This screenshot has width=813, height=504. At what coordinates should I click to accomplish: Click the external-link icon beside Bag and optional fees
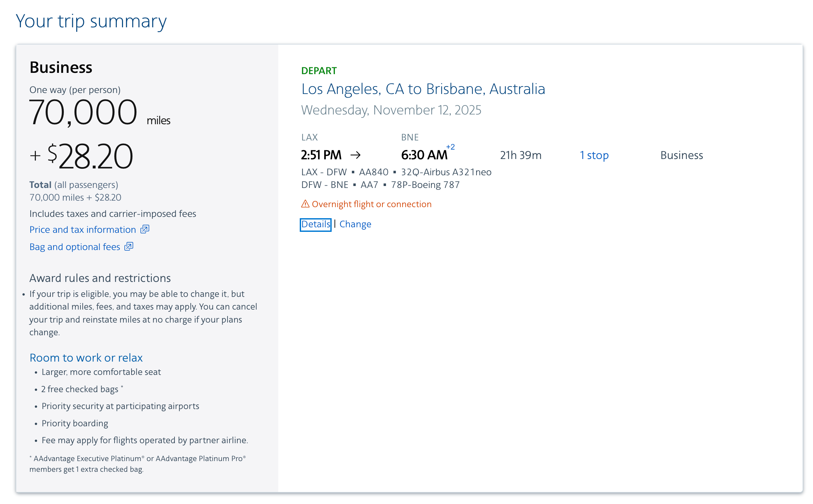pyautogui.click(x=129, y=247)
